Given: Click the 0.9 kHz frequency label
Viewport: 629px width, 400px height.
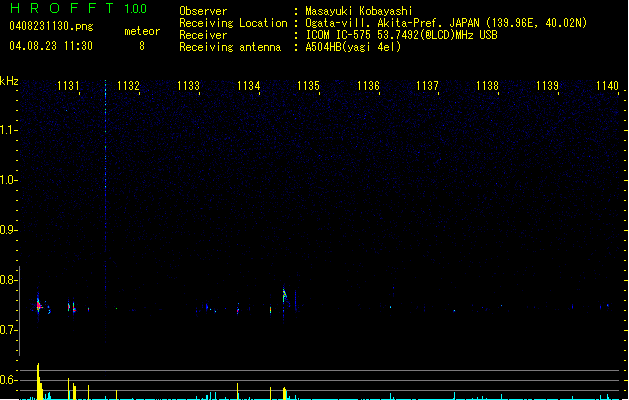Looking at the screenshot, I should coord(8,230).
